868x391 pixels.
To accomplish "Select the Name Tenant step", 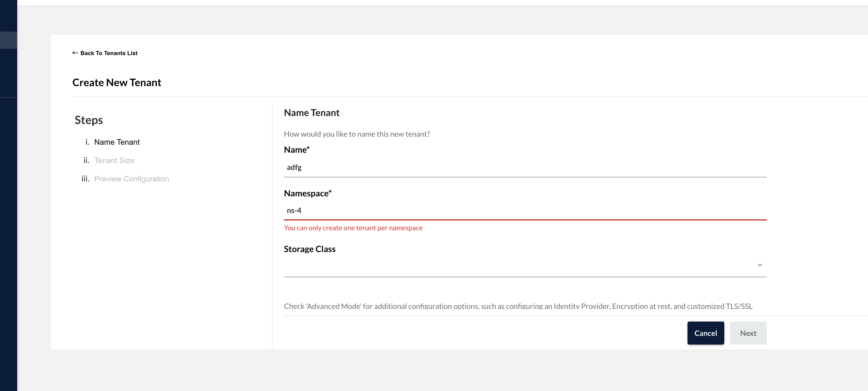I will coord(117,142).
